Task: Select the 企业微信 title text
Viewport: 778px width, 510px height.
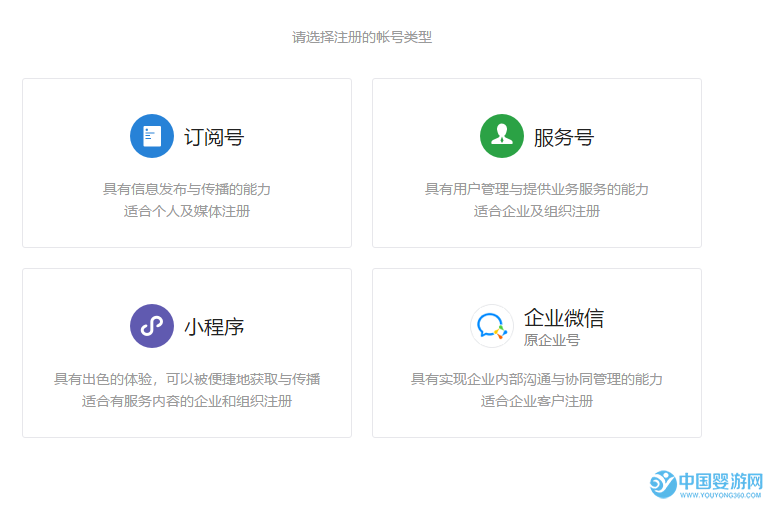Action: 564,318
